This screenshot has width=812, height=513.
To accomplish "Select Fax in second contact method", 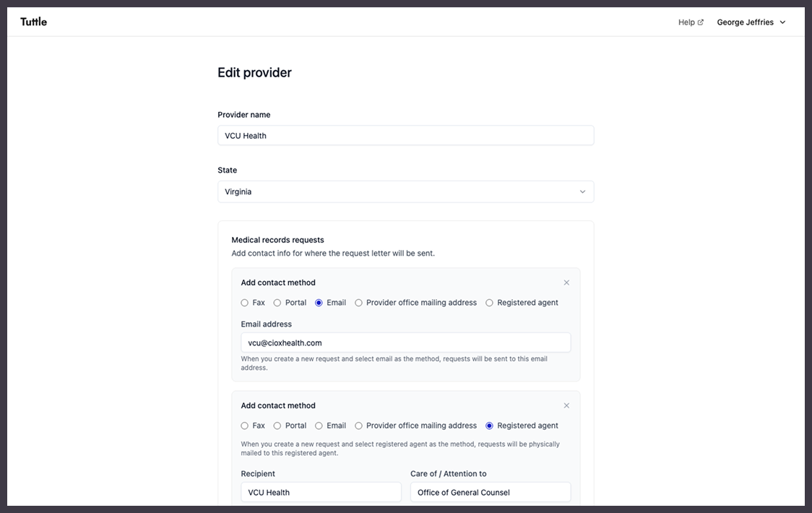I will click(x=245, y=426).
